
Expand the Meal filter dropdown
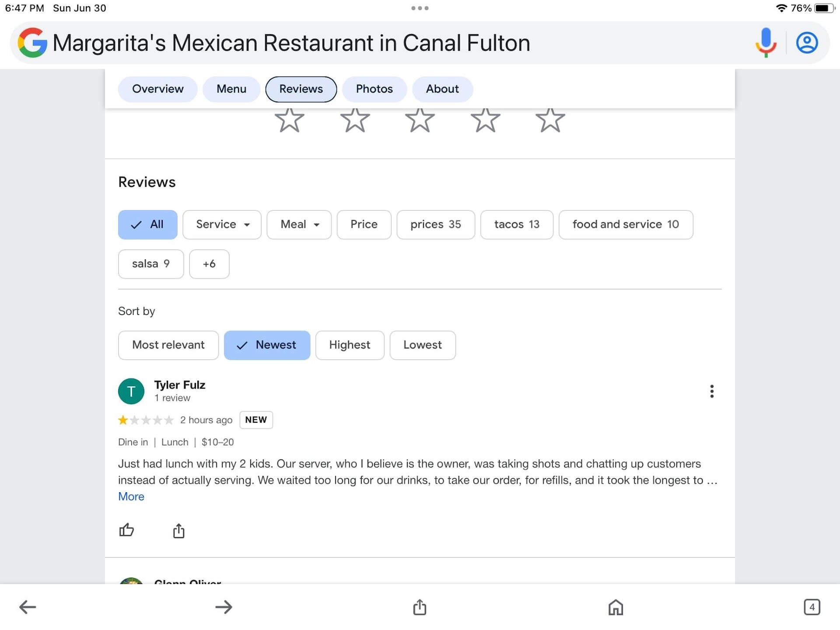coord(299,224)
